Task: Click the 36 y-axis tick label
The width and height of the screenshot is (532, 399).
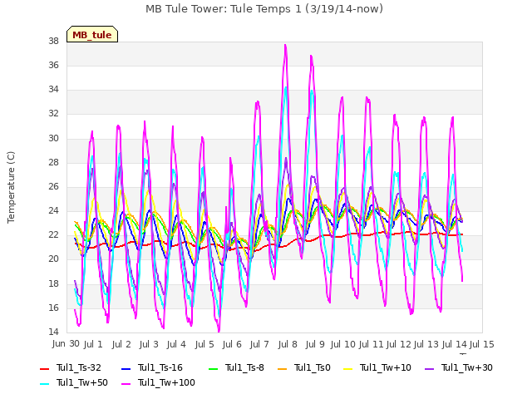Action: pos(53,66)
